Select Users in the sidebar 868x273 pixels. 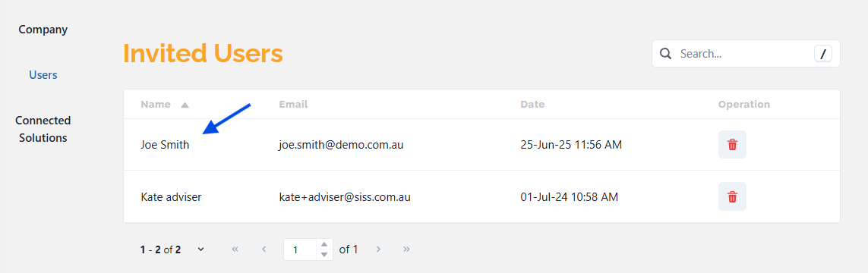(43, 74)
